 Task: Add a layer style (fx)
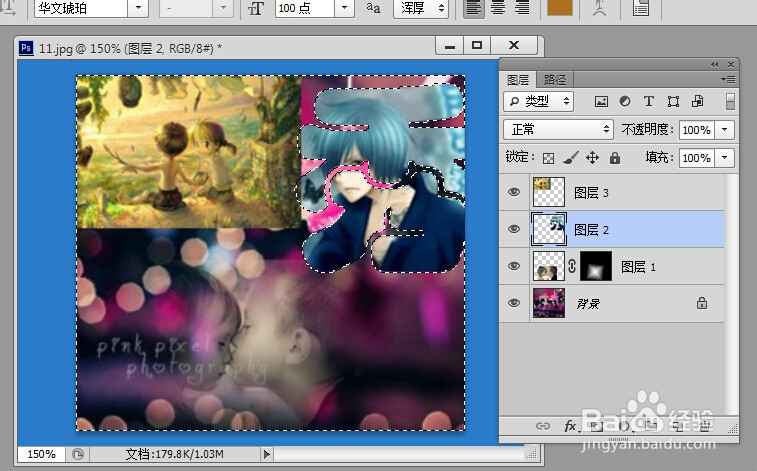tap(571, 426)
